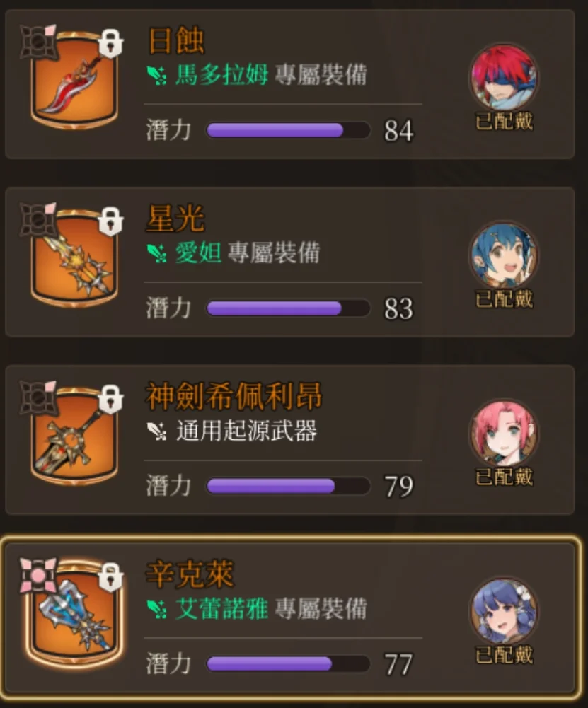Select the 星光 golden staff weapon icon
The image size is (588, 708).
click(74, 260)
